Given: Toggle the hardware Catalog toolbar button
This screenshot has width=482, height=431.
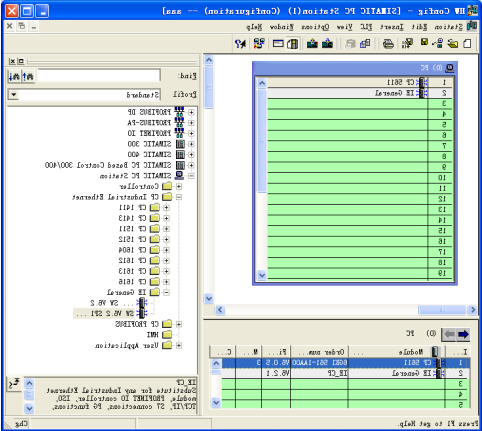Looking at the screenshot, I should pyautogui.click(x=293, y=44).
